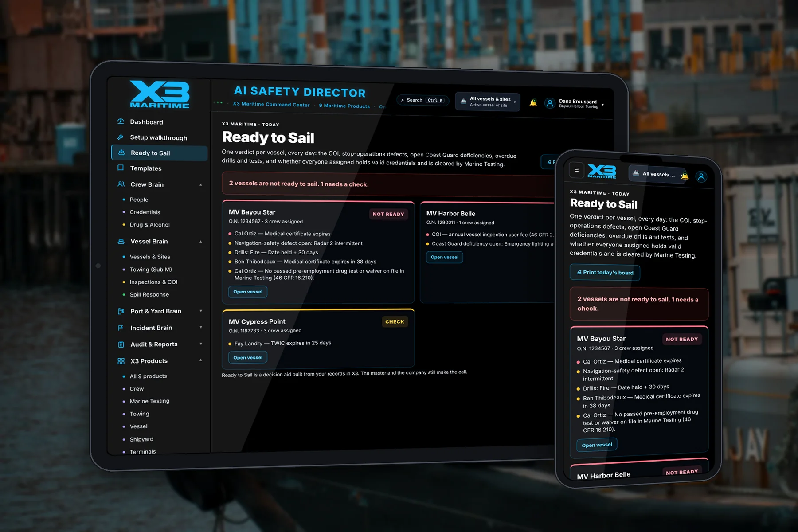Open People under Crew Brain

click(139, 199)
